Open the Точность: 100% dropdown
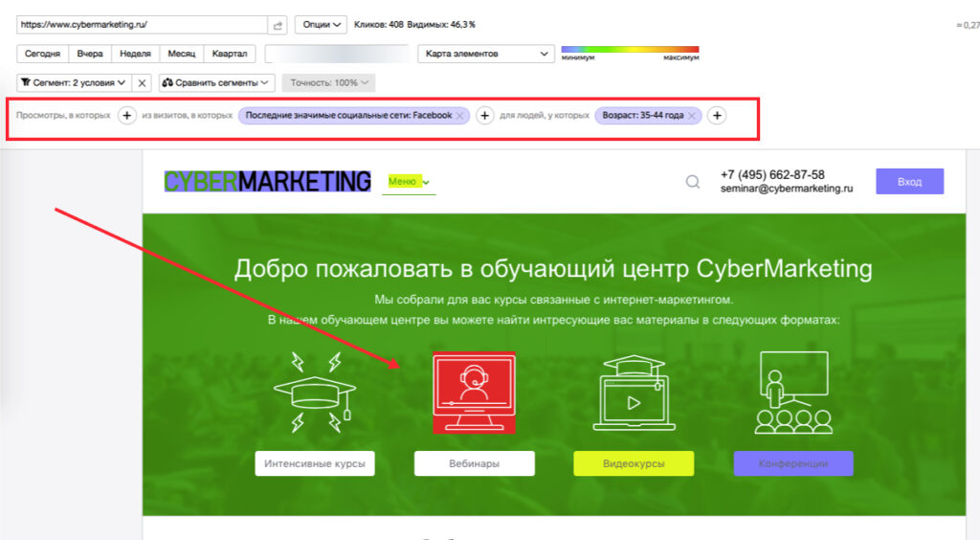This screenshot has height=540, width=980. point(329,82)
